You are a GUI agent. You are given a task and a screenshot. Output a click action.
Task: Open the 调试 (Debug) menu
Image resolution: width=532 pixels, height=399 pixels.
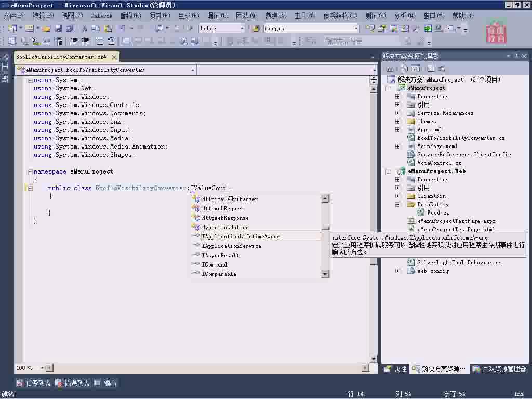[218, 16]
